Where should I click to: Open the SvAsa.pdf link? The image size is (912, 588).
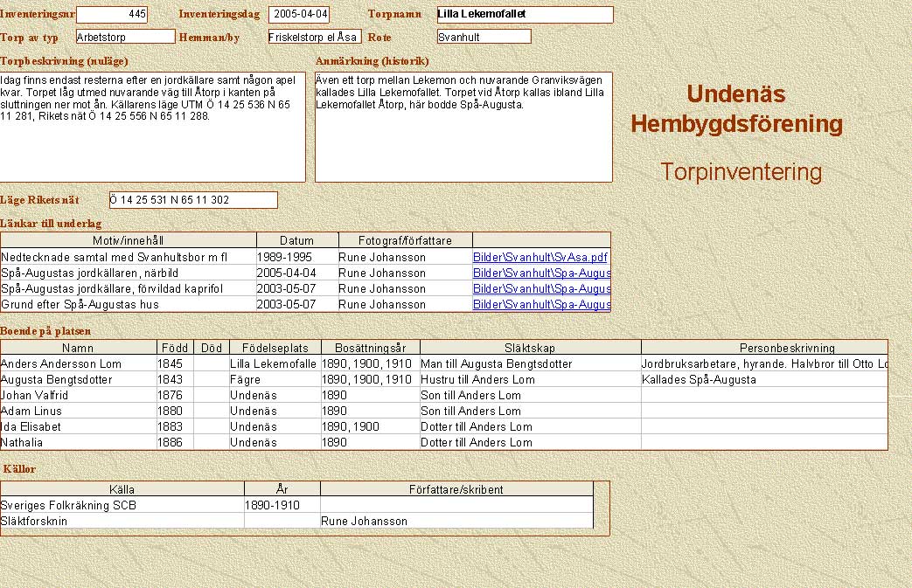(540, 258)
